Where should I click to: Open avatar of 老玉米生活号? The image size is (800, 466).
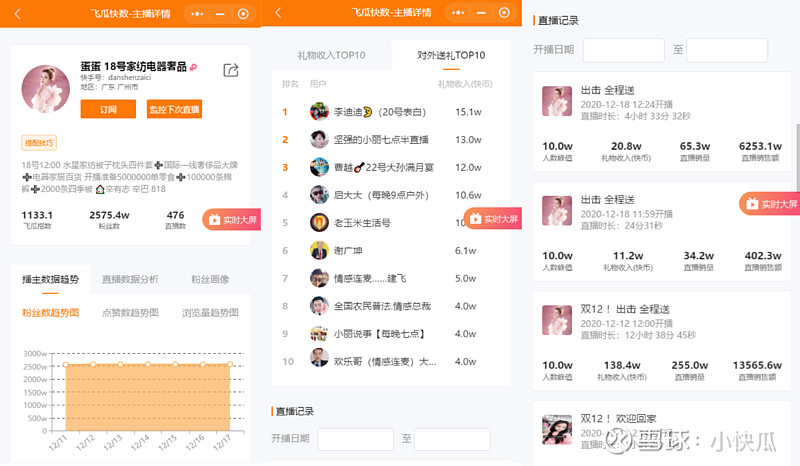pyautogui.click(x=319, y=222)
